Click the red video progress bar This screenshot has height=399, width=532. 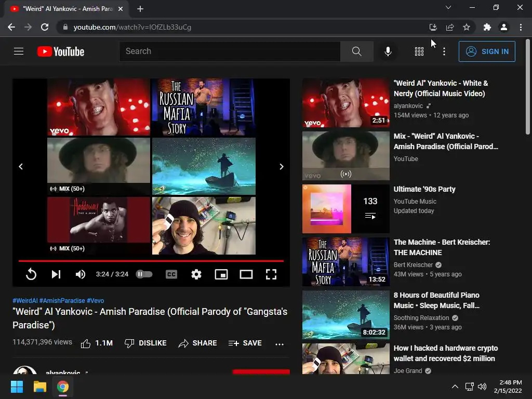151,261
